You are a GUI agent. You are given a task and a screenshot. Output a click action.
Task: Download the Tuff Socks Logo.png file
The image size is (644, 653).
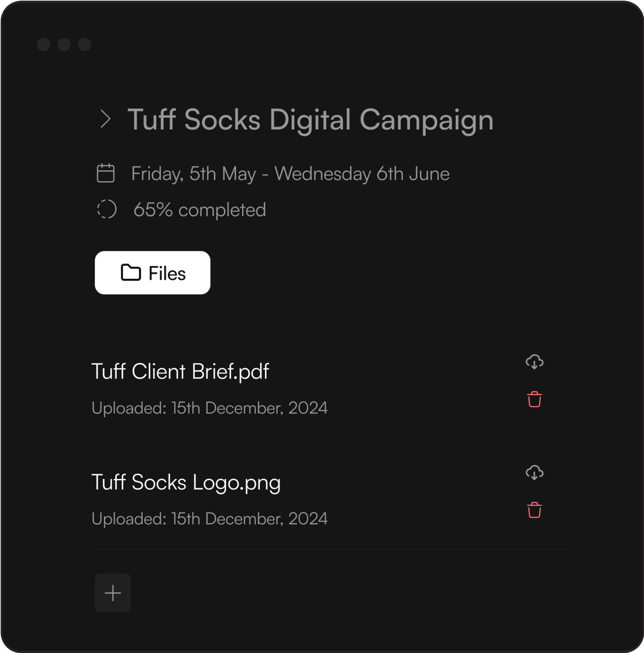(534, 473)
